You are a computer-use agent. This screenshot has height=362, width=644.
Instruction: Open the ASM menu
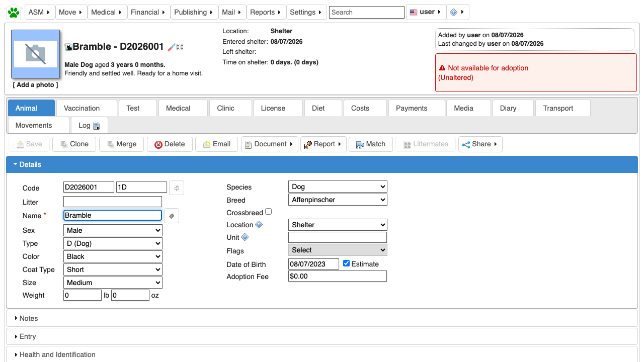point(39,12)
